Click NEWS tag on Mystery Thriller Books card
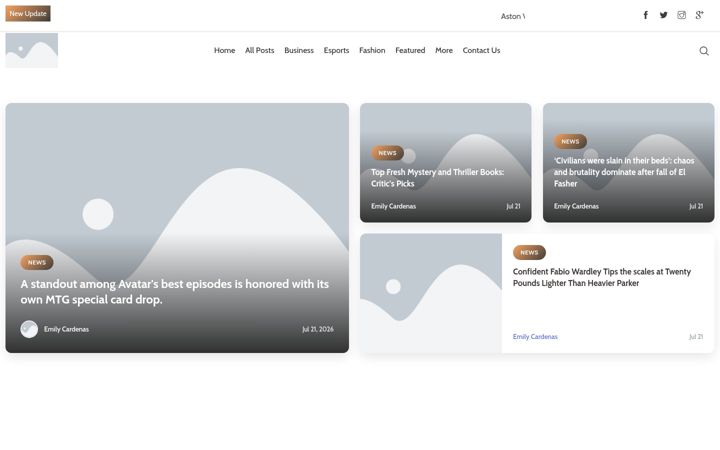Viewport: 720px width, 450px height. (388, 153)
